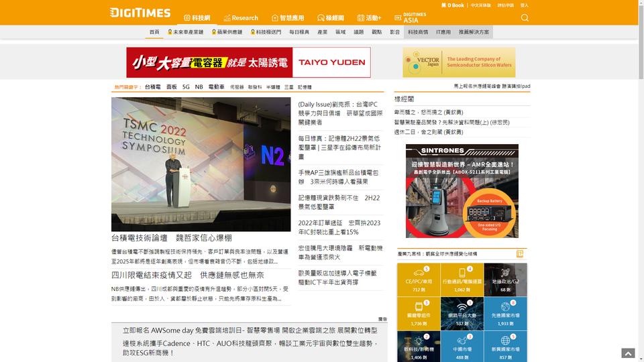The width and height of the screenshot is (644, 362).
Task: Open 週休二日 column article
Action: click(429, 132)
